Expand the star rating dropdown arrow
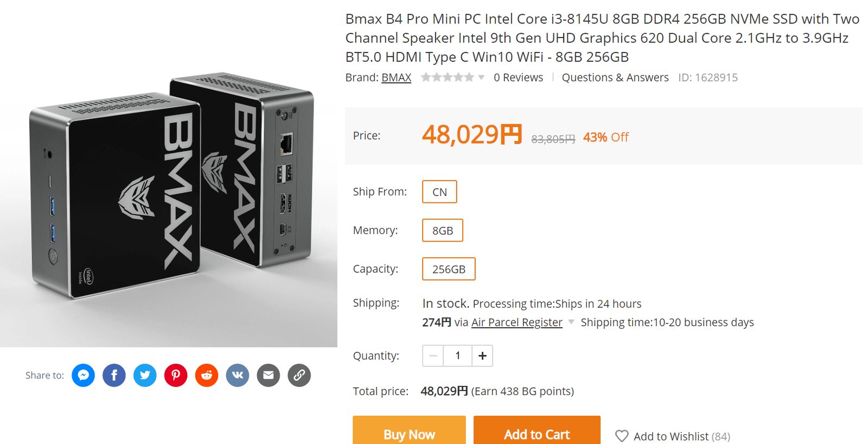 pyautogui.click(x=481, y=78)
